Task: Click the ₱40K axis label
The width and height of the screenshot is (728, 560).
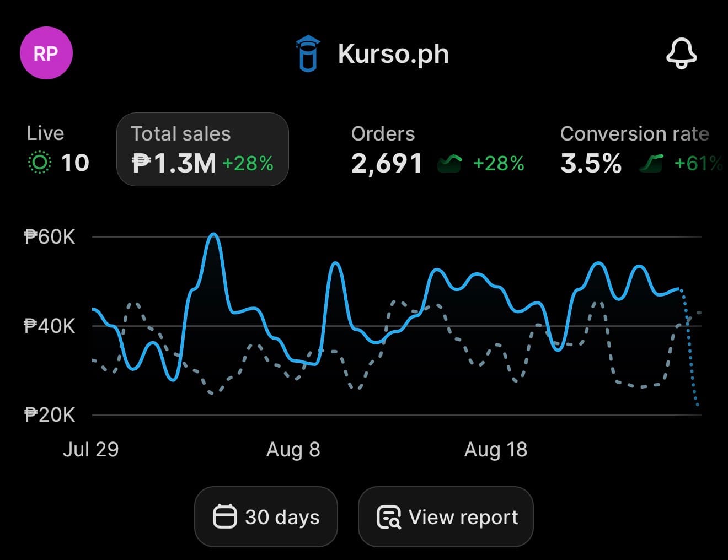Action: (50, 326)
